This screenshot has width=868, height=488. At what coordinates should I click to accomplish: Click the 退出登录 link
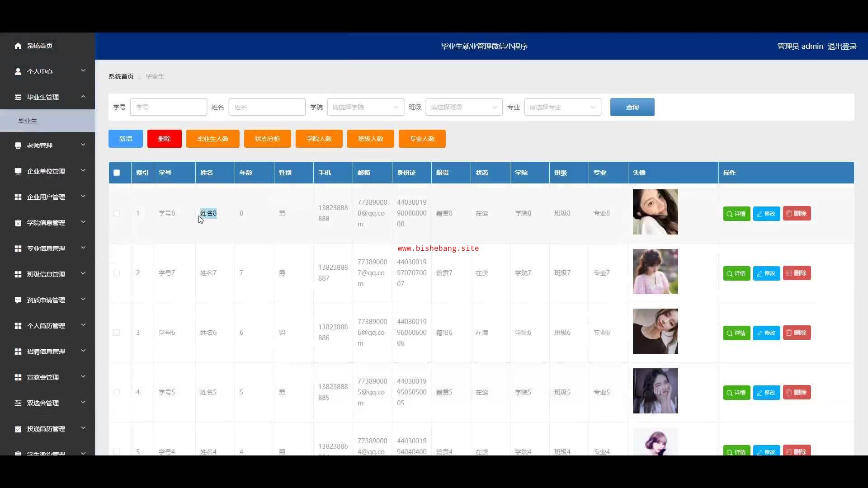(842, 46)
